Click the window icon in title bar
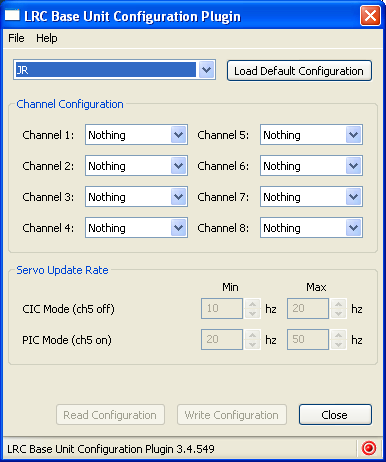This screenshot has width=386, height=462. (x=12, y=15)
